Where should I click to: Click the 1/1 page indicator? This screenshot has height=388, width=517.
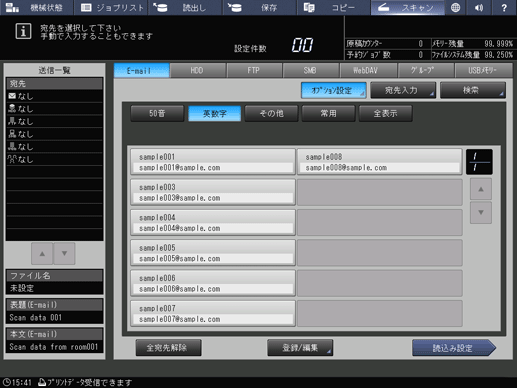pos(479,162)
